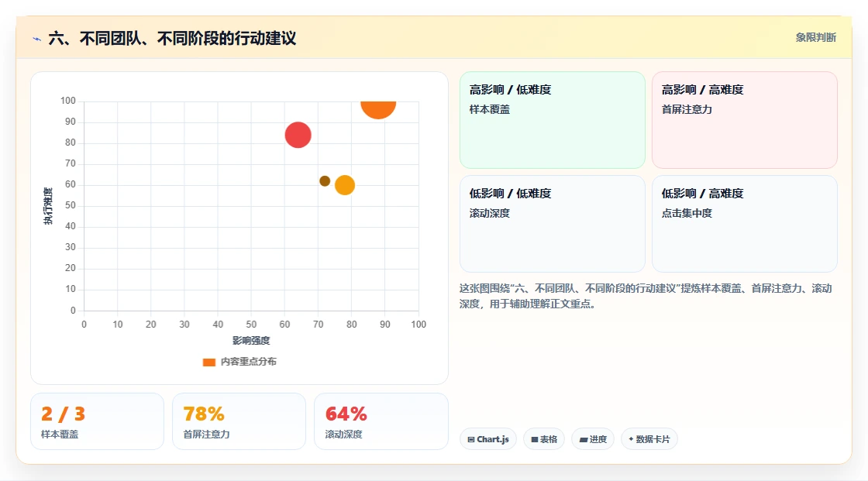Click the icon inside the Chart.js chip
The height and width of the screenshot is (481, 868).
coord(471,439)
